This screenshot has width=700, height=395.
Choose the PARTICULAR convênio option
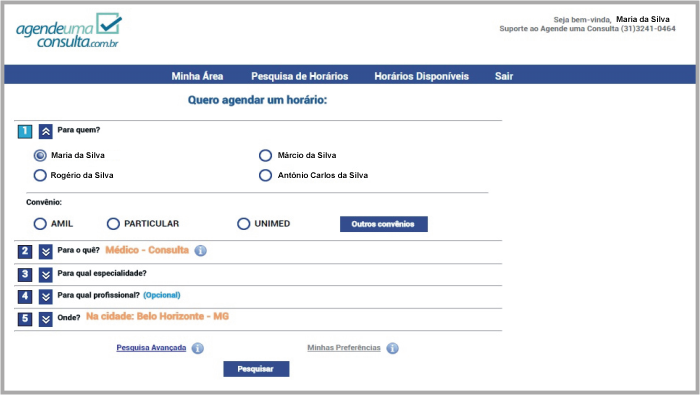(x=113, y=224)
